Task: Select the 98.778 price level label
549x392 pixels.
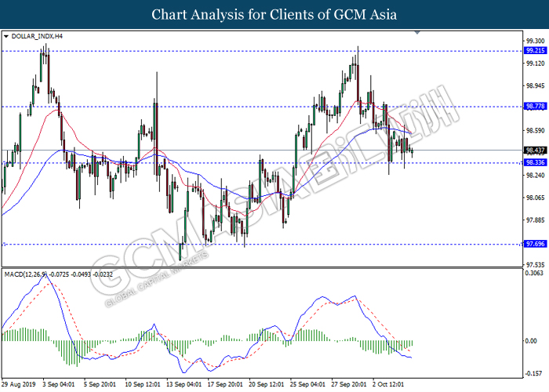Action: [536, 107]
